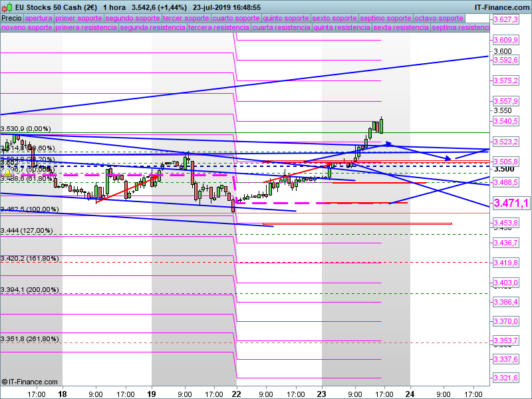Select the sexta resistencia legend label
Screen dimensions: 532x399
(400, 28)
